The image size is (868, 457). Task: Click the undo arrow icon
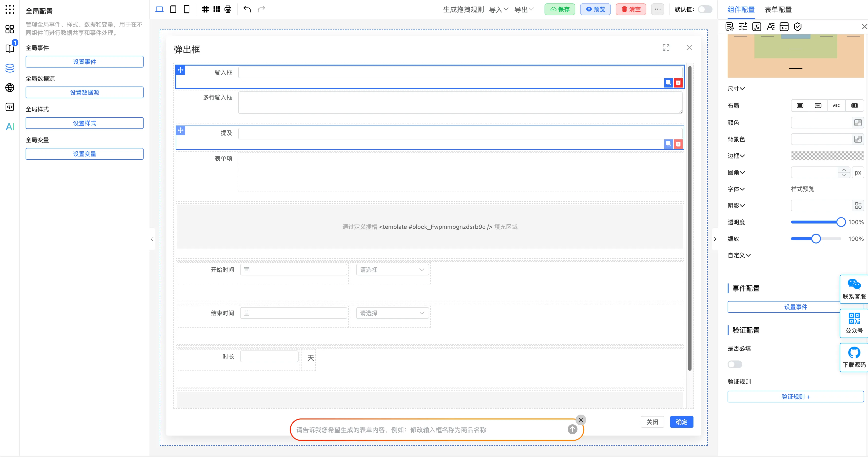pyautogui.click(x=247, y=9)
